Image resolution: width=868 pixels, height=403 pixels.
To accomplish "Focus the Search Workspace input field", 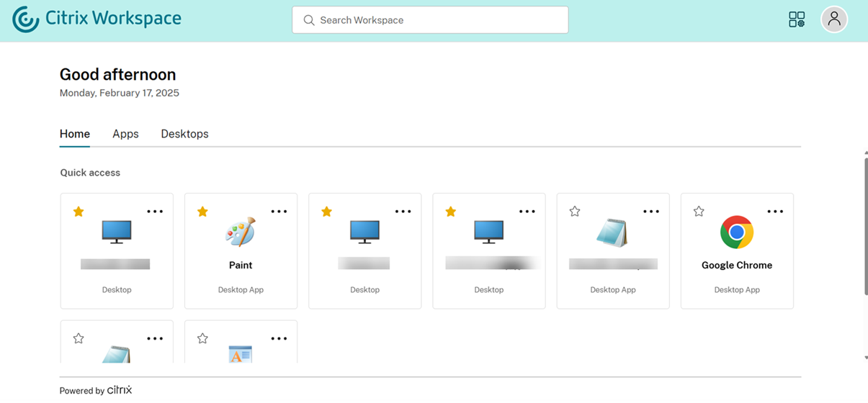I will point(439,20).
